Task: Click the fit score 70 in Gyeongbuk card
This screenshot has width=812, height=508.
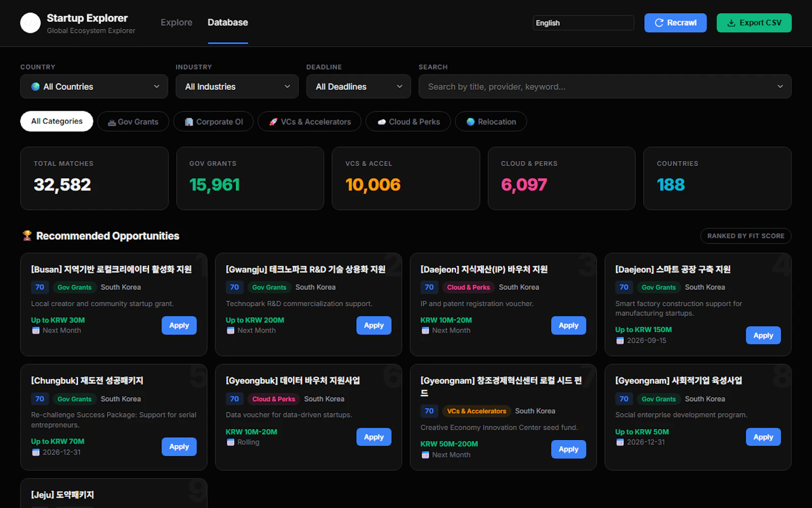Action: click(x=234, y=399)
